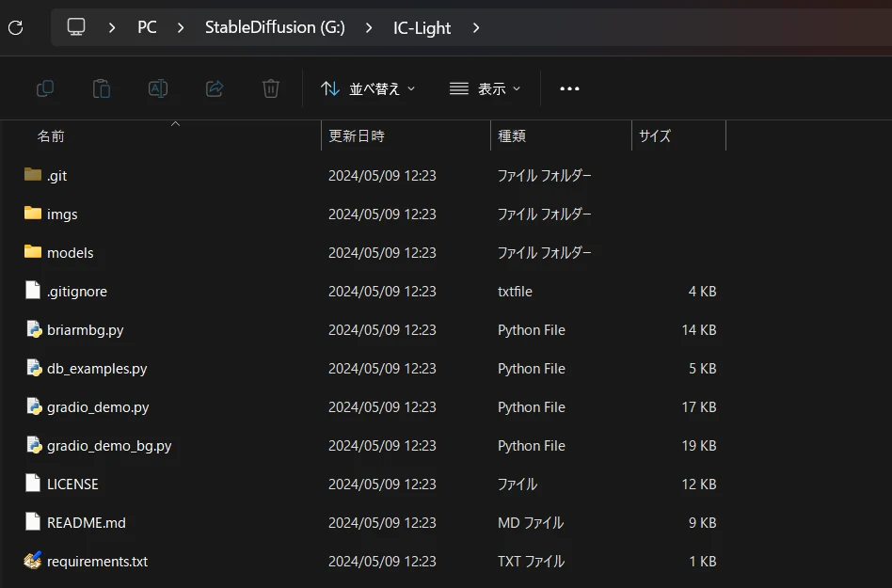Click the TXT ファイル type of requirements.txt
The width and height of the screenshot is (892, 588).
[x=532, y=562]
